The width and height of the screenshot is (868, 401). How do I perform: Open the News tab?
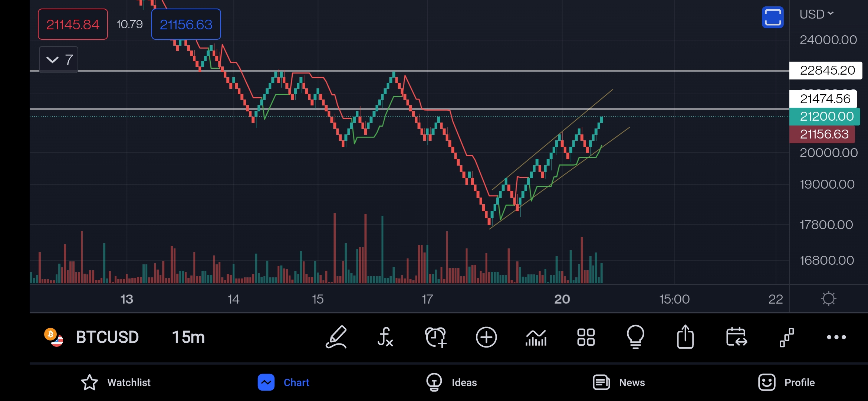coord(619,382)
